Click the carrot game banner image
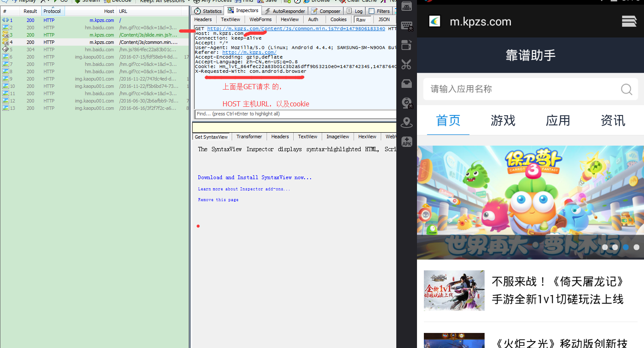The height and width of the screenshot is (348, 644). (530, 202)
